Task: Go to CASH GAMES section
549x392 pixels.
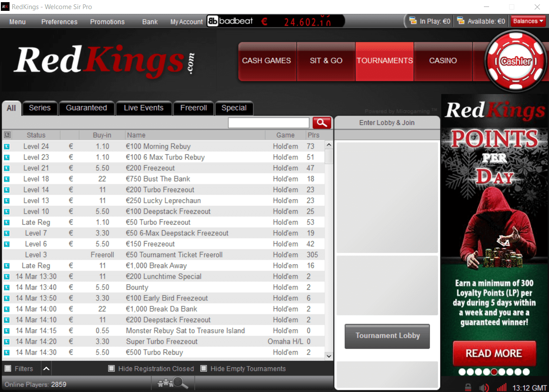Action: coord(266,61)
